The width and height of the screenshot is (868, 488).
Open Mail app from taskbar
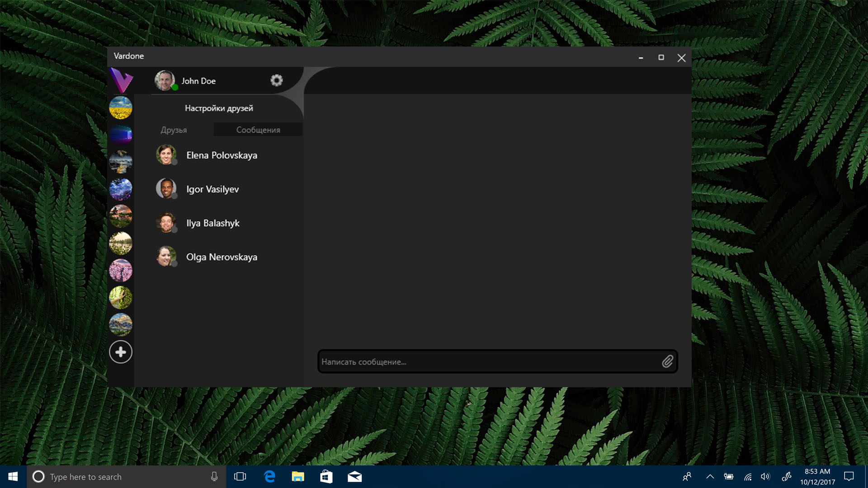click(x=355, y=477)
